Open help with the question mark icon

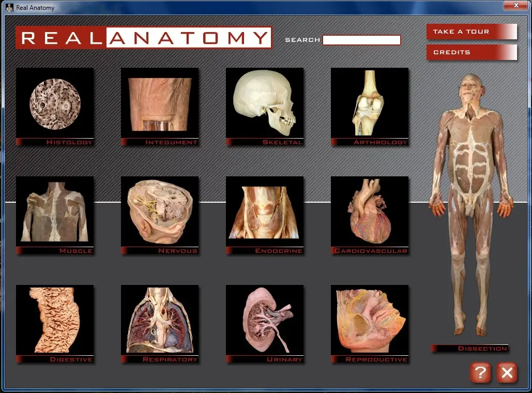tap(480, 372)
